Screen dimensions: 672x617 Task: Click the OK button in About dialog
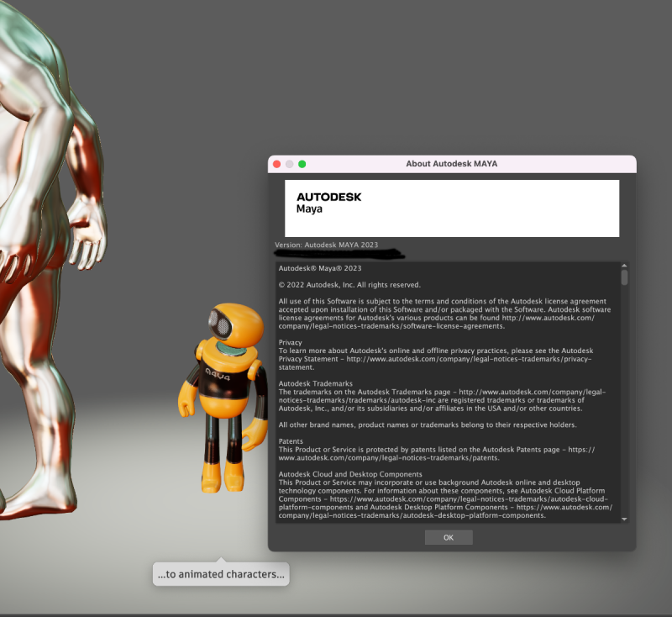(x=449, y=537)
